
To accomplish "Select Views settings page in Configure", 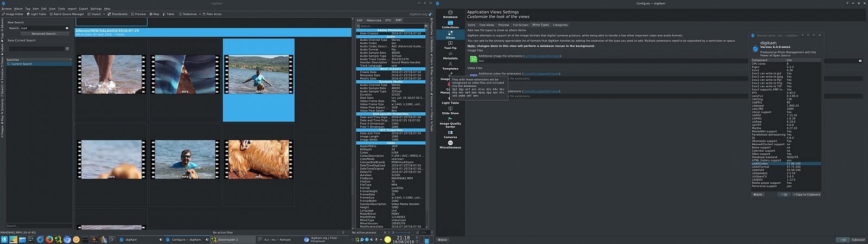I will (450, 35).
